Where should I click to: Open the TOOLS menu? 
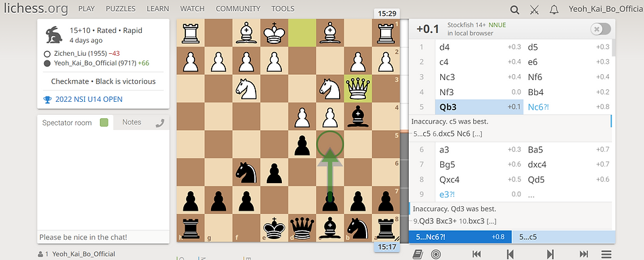click(283, 9)
